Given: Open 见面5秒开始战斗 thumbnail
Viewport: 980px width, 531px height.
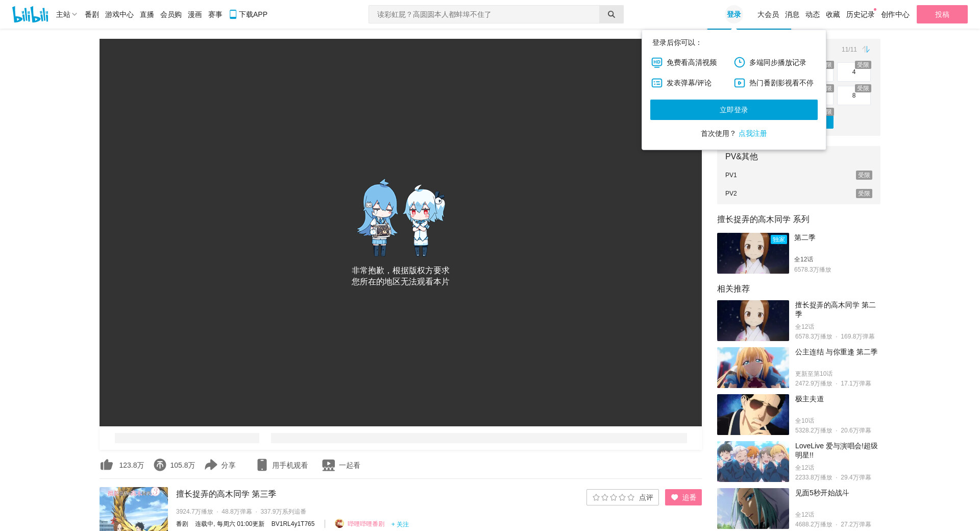Looking at the screenshot, I should point(753,509).
